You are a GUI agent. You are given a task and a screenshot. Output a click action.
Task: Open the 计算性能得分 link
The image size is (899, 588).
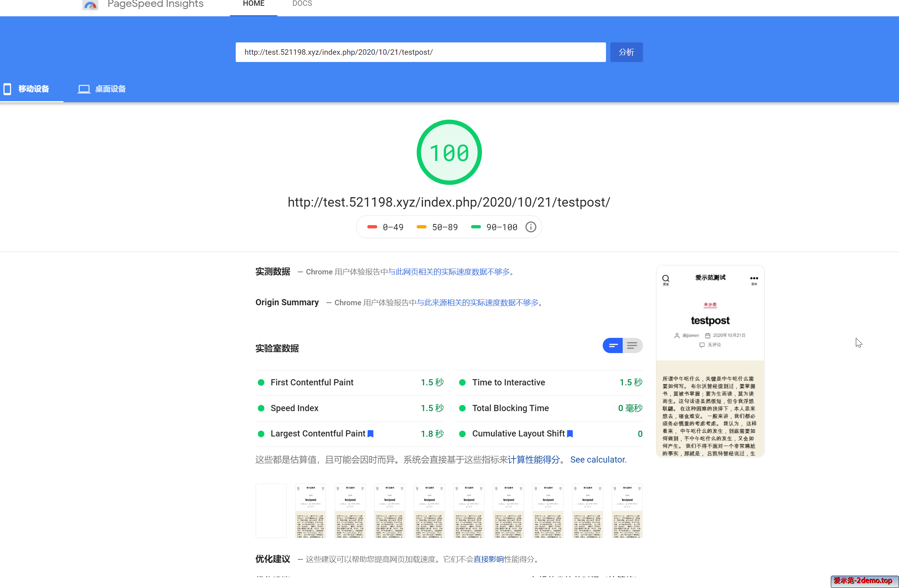pyautogui.click(x=533, y=460)
